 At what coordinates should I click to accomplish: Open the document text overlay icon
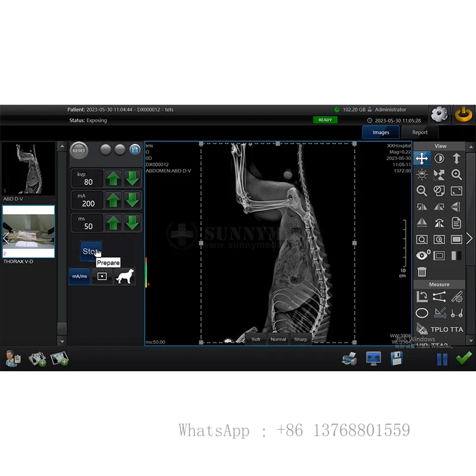[x=456, y=223]
